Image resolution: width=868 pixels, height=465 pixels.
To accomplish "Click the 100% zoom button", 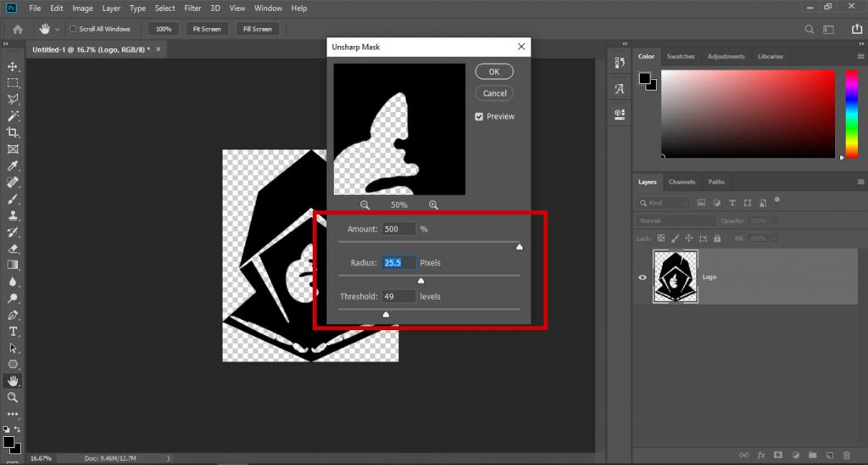I will pos(164,29).
